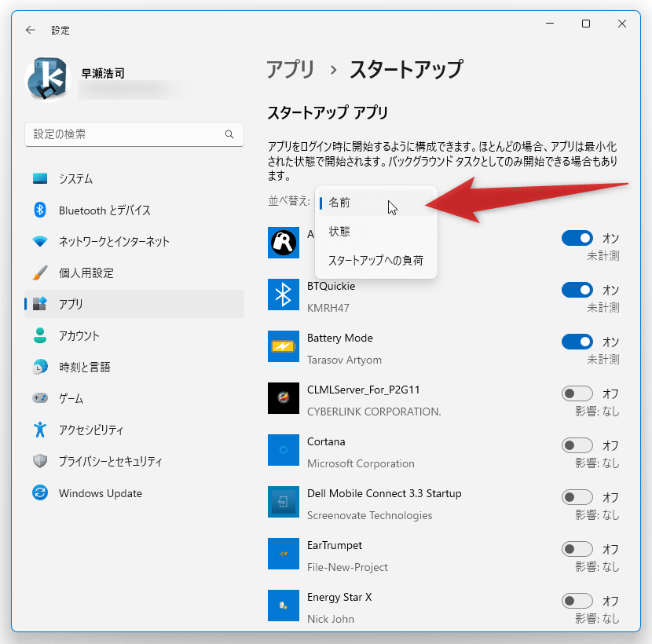652x644 pixels.
Task: Go to アプリ breadcrumb link
Action: coord(290,69)
